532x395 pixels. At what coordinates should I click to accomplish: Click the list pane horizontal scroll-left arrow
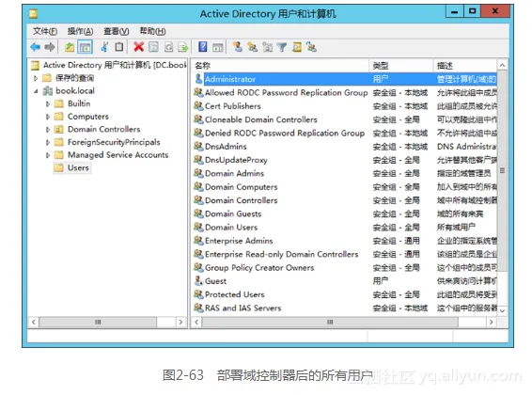(x=196, y=322)
